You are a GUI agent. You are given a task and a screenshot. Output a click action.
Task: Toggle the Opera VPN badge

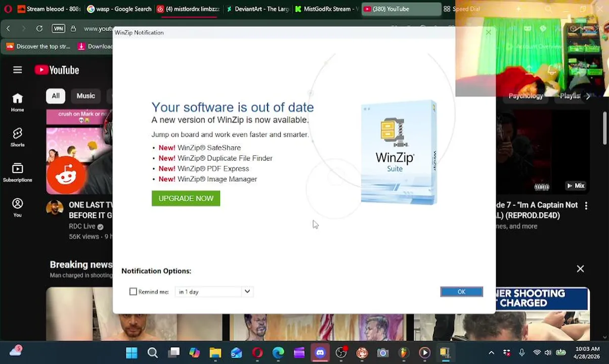tap(59, 28)
